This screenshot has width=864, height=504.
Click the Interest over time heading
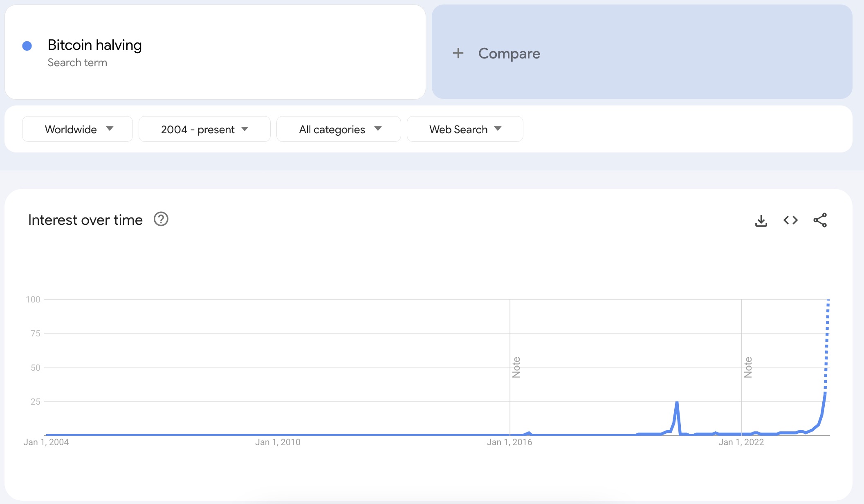(85, 220)
